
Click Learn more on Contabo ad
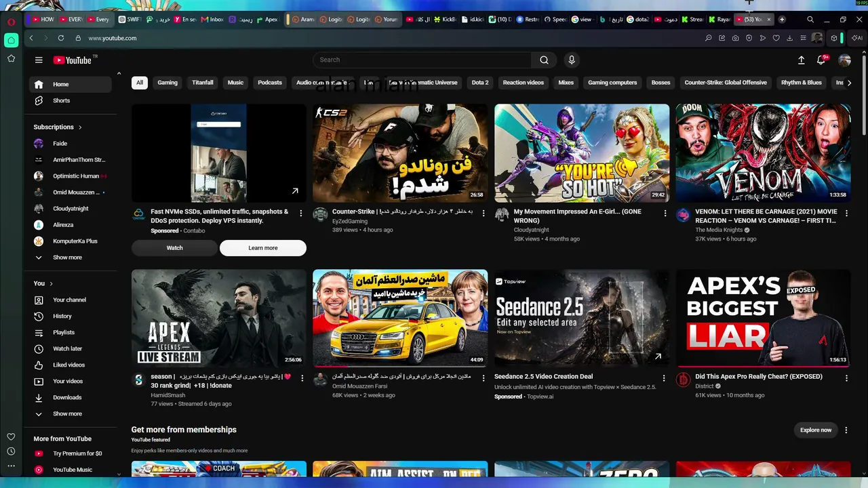[x=263, y=248]
